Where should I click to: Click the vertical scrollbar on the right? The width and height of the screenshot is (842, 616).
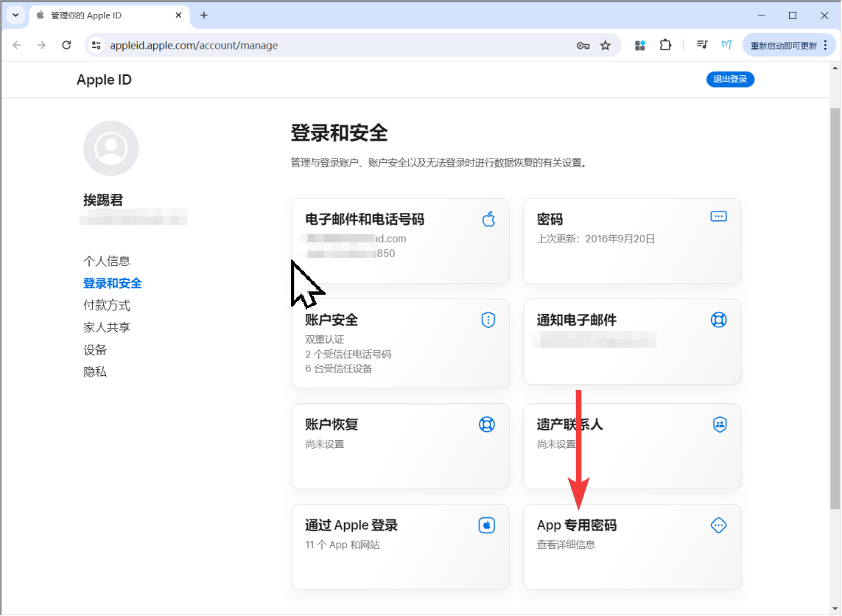(837, 295)
